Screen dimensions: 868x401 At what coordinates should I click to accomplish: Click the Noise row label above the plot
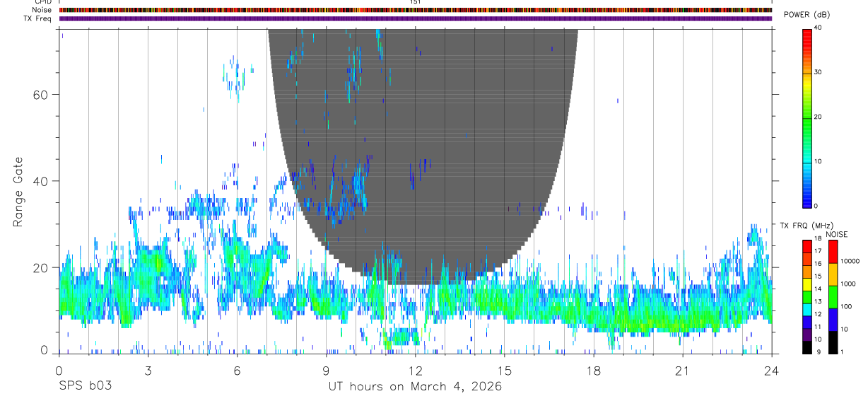(x=43, y=10)
